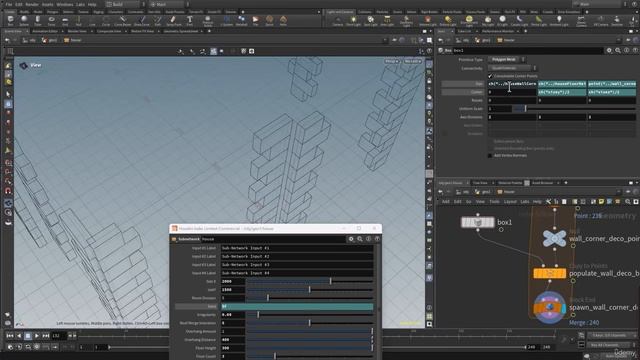This screenshot has height=360, width=640.
Task: Select the Draw Curve shelf tool
Action: (142, 20)
